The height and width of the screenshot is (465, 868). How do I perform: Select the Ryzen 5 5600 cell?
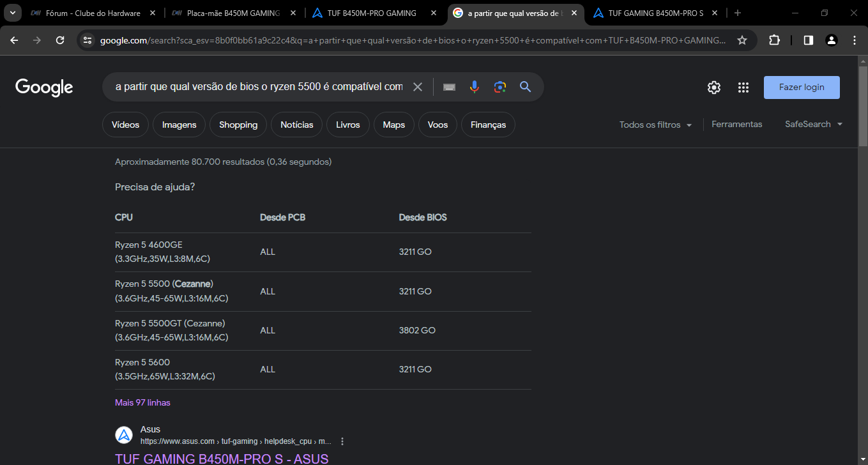point(165,369)
